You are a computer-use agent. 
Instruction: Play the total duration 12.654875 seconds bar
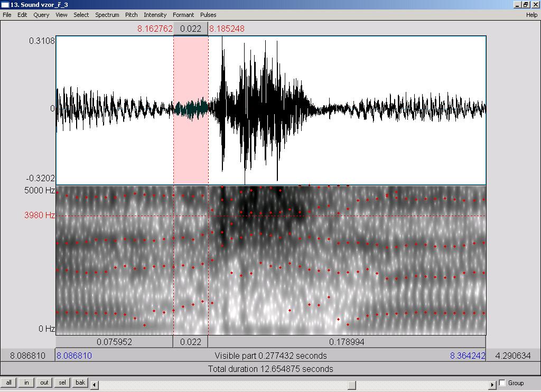tap(270, 369)
